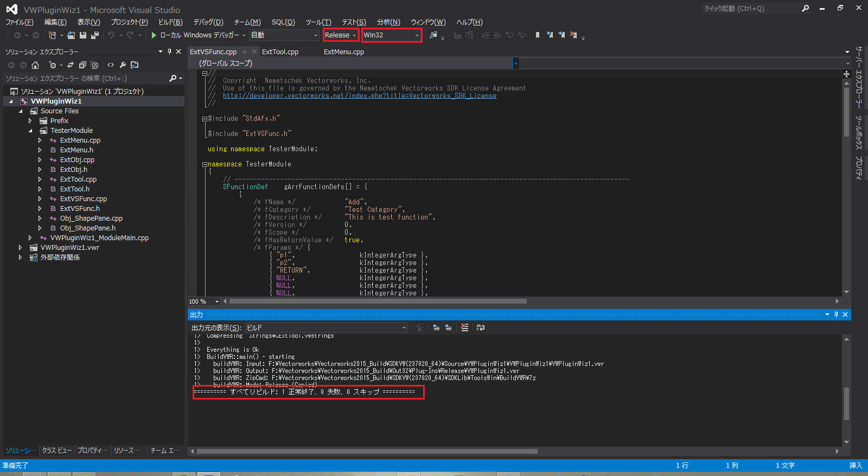Go to the next bookmark
Image resolution: width=868 pixels, height=476 pixels.
[x=561, y=35]
